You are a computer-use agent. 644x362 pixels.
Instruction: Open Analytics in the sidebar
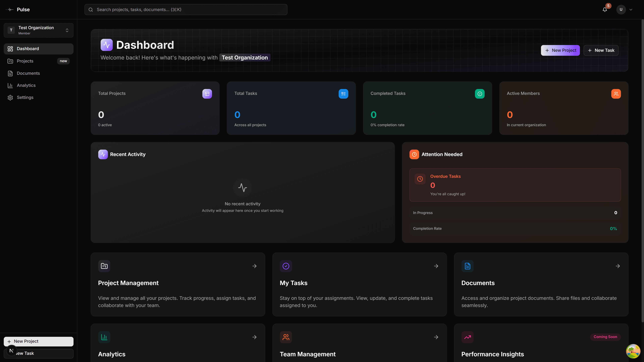tap(26, 85)
